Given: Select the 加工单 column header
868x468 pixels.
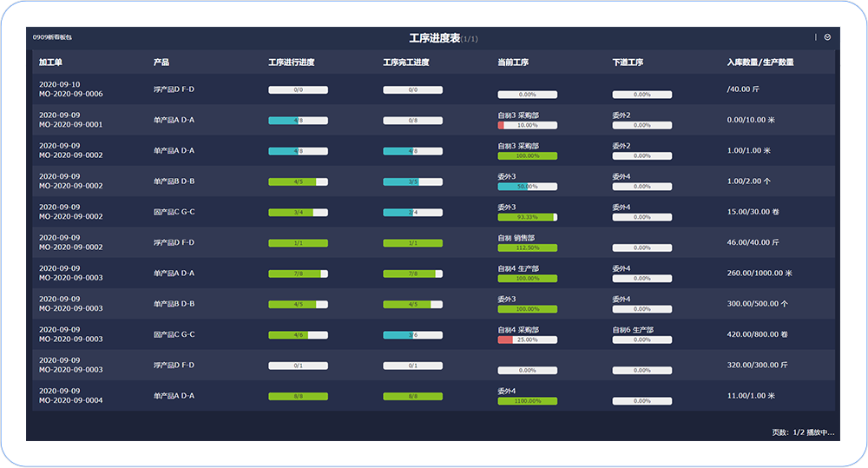Looking at the screenshot, I should point(50,62).
